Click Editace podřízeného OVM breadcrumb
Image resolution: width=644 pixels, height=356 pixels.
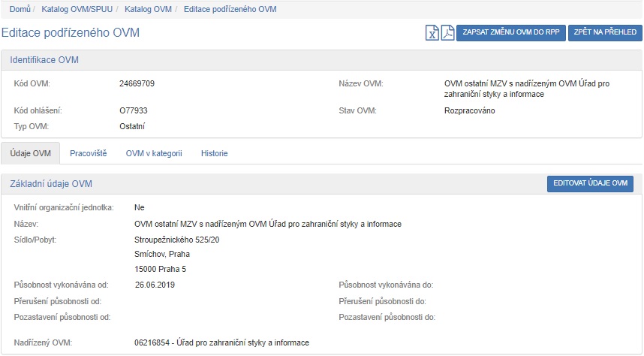tap(230, 9)
